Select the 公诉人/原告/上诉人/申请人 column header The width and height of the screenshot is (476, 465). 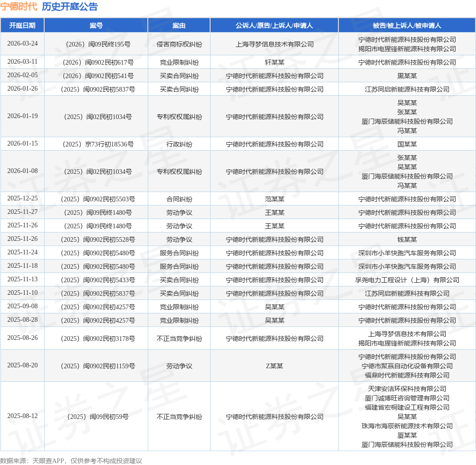(x=274, y=26)
